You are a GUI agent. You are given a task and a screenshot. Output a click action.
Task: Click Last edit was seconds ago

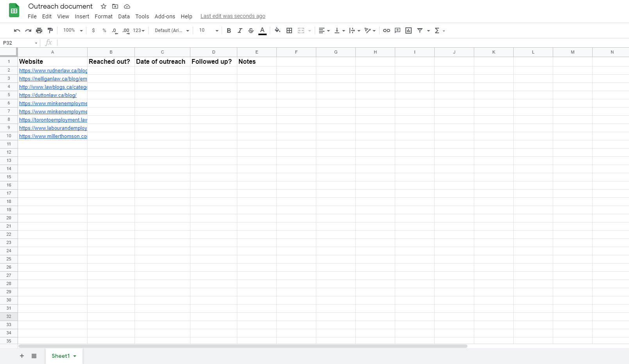[x=233, y=16]
